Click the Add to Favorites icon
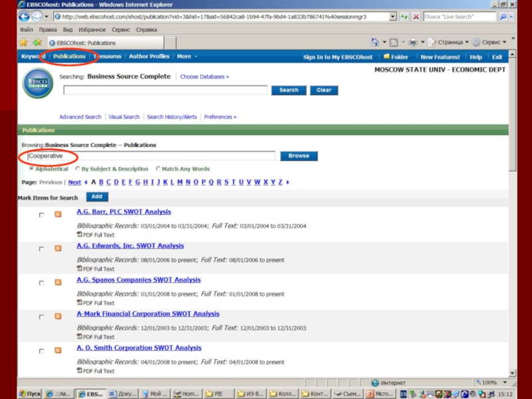532x399 pixels. (37, 43)
